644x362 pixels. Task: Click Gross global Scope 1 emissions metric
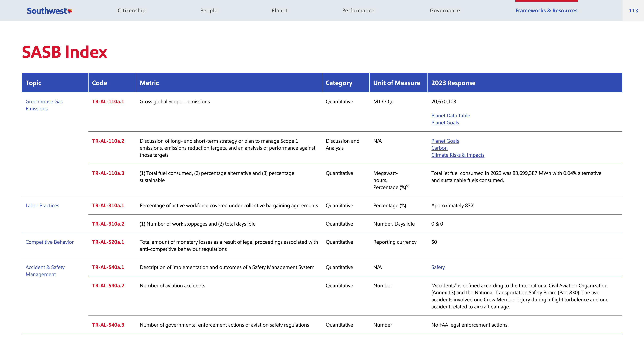(175, 101)
